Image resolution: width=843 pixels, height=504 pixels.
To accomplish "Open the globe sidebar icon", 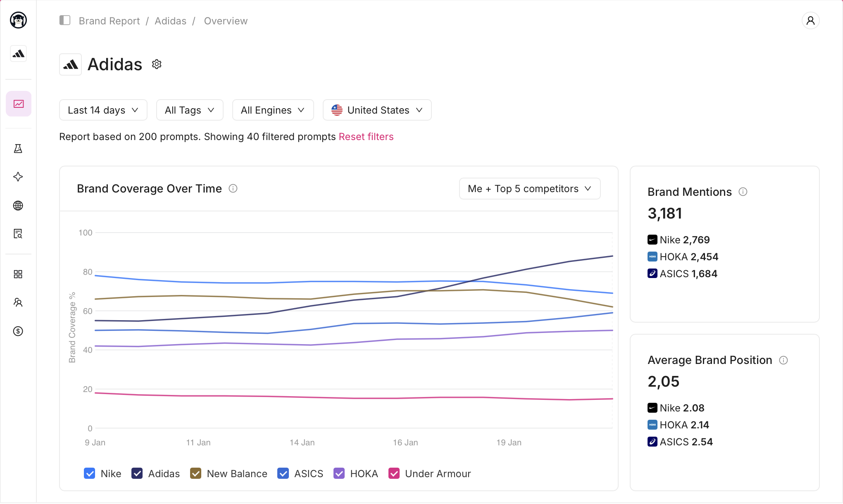I will [x=18, y=205].
